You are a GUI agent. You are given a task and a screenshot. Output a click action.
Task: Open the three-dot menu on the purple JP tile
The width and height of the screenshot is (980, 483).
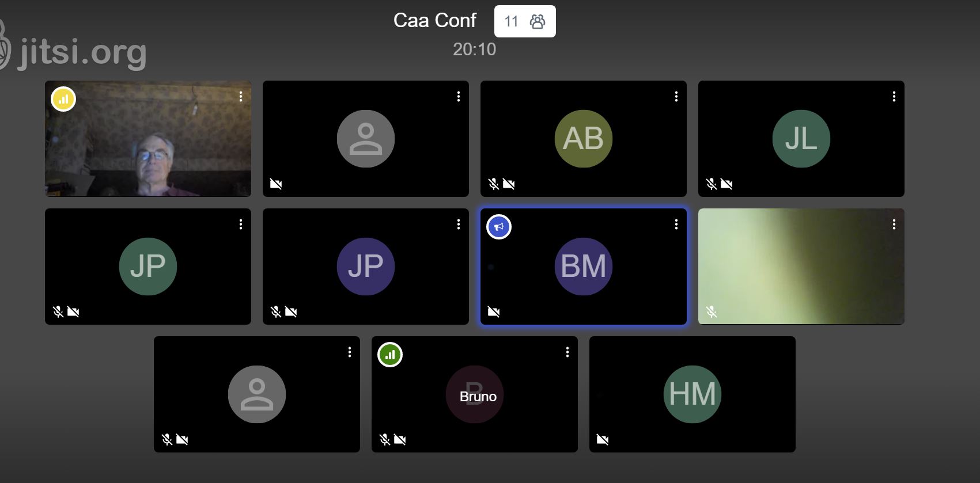(459, 225)
